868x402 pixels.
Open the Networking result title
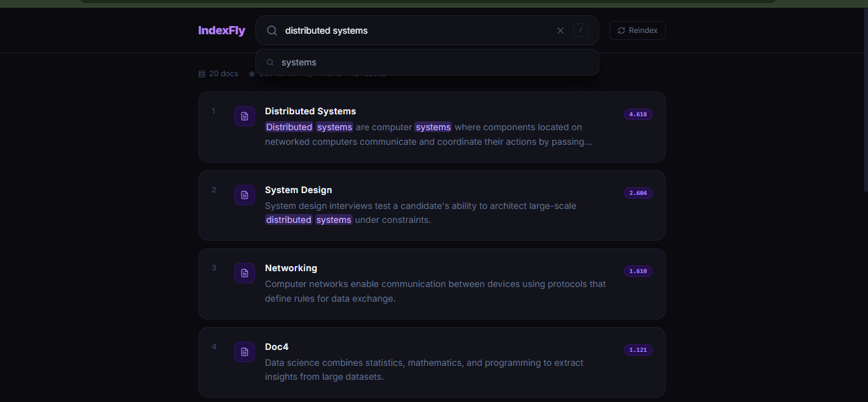291,268
